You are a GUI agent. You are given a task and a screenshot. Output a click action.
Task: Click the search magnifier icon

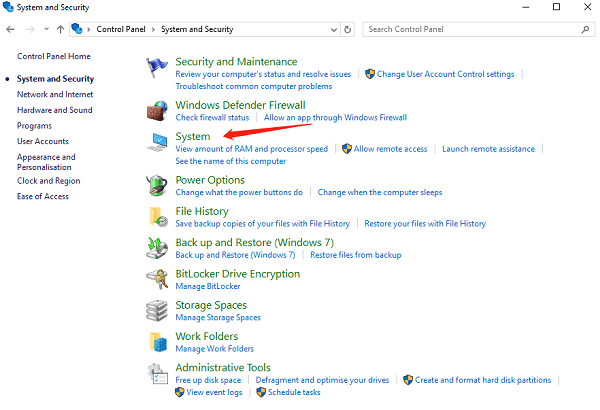click(585, 29)
